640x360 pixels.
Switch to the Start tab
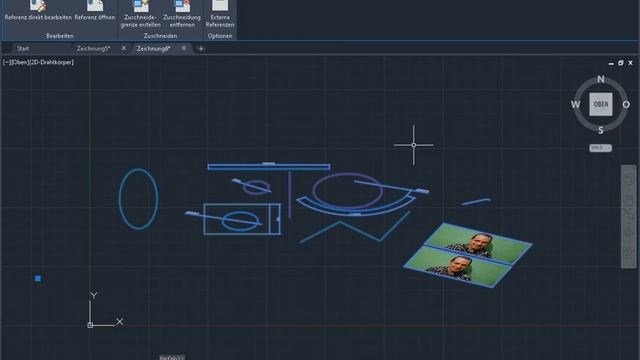coord(23,49)
